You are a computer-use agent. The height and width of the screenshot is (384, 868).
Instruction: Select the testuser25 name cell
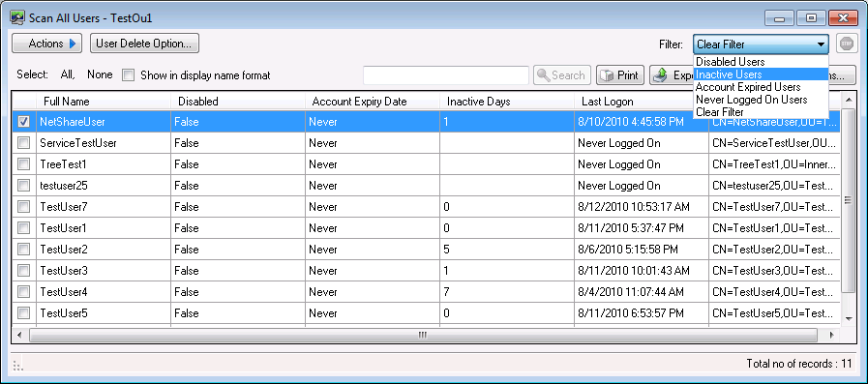pos(104,186)
